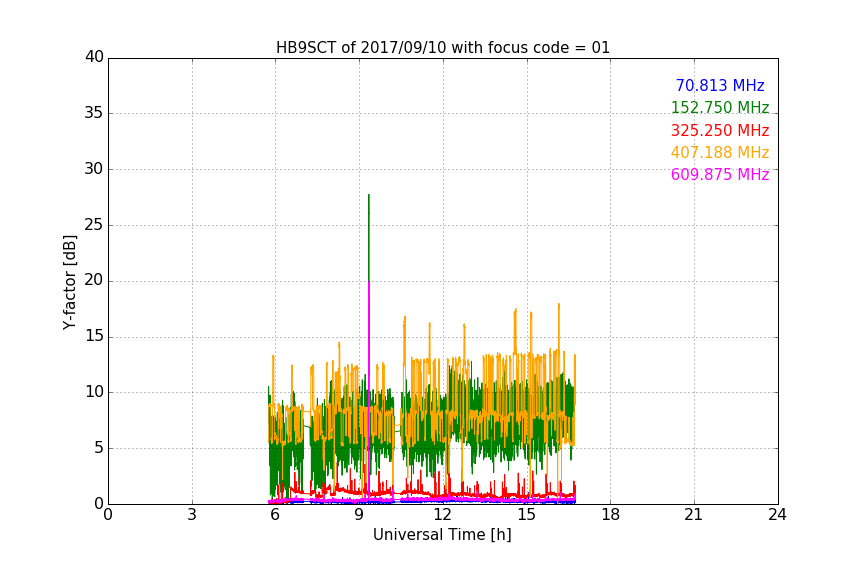Image resolution: width=864 pixels, height=576 pixels.
Task: Click the Universal Time [h] axis label
Action: [442, 535]
